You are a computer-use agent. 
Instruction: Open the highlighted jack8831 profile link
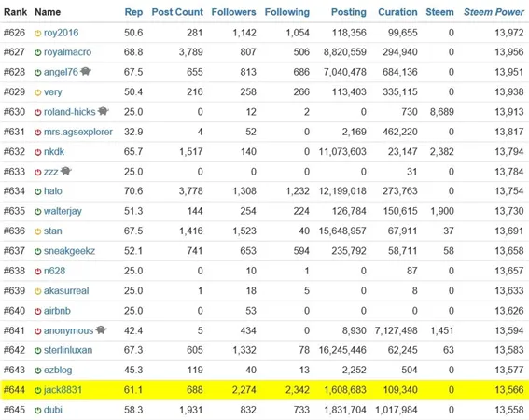point(63,390)
